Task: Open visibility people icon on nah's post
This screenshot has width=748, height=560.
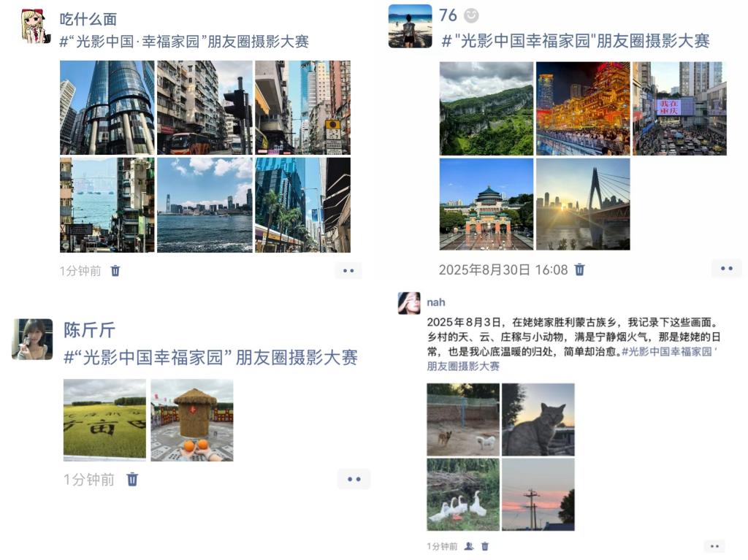Action: (x=469, y=546)
